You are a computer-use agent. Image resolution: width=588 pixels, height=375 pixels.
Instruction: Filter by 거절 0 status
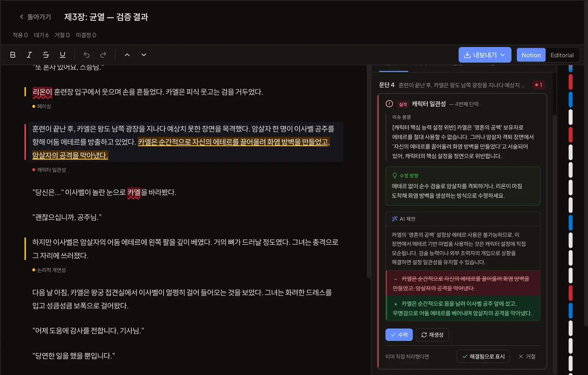62,35
